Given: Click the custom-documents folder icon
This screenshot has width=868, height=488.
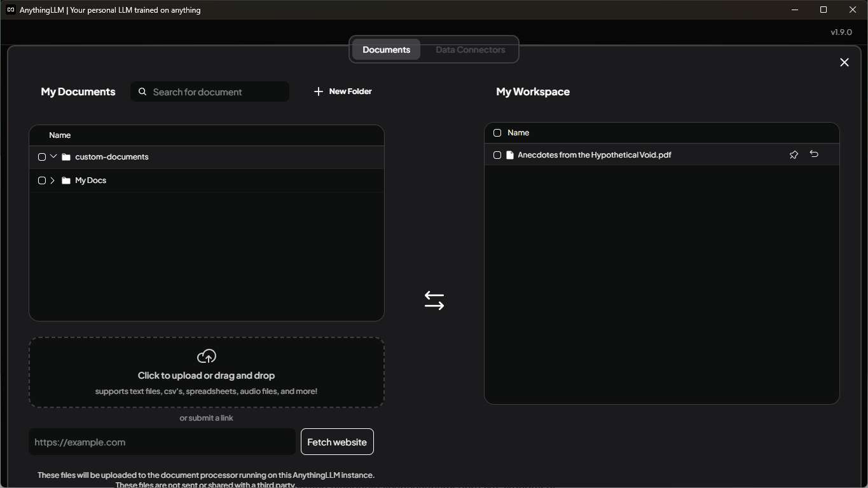Looking at the screenshot, I should [66, 157].
